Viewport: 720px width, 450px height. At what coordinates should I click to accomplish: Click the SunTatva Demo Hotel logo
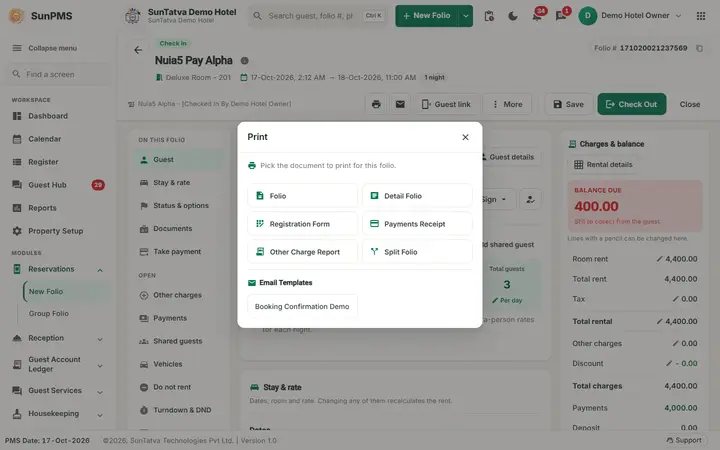click(133, 16)
